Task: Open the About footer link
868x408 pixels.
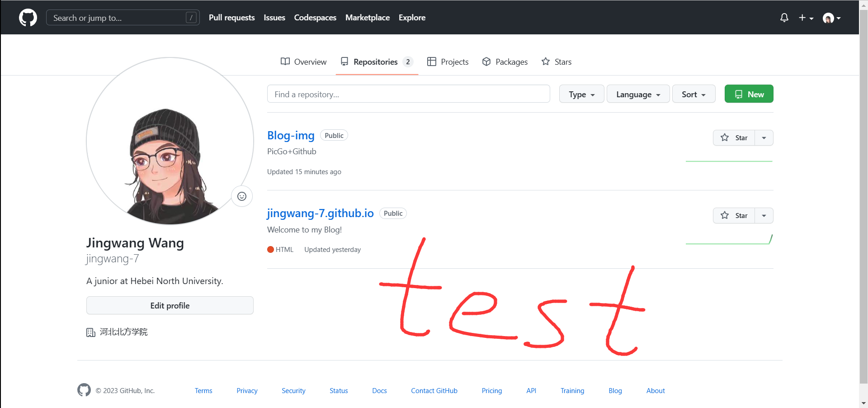Action: click(656, 391)
